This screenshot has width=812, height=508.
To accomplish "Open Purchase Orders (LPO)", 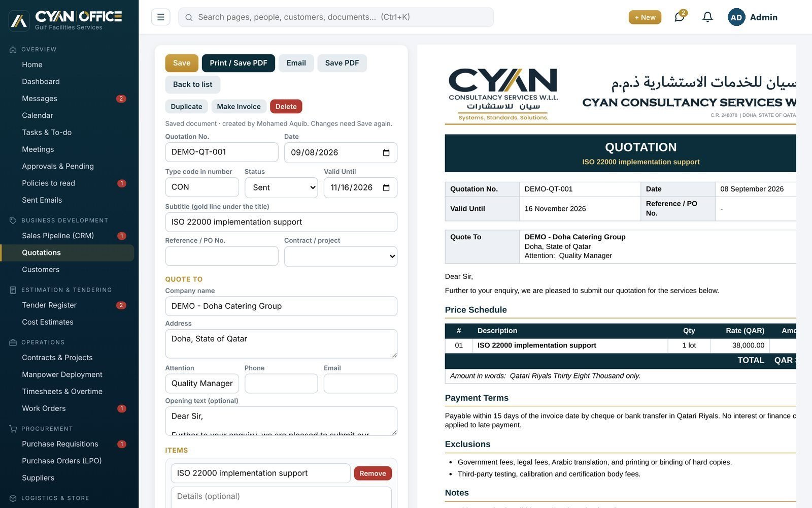I will tap(67, 461).
